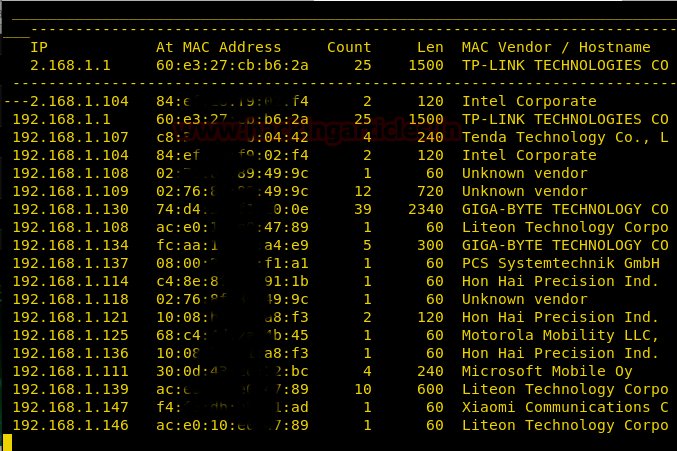Click Motorola Mobility LLC vendor entry
The image size is (677, 451).
tap(560, 335)
